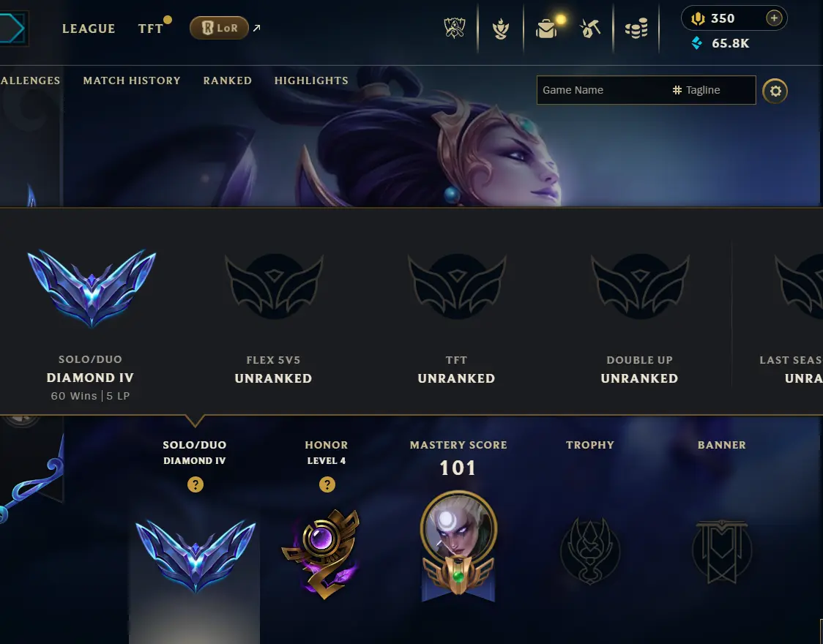Open profile settings gear icon
The height and width of the screenshot is (644, 823).
point(775,91)
